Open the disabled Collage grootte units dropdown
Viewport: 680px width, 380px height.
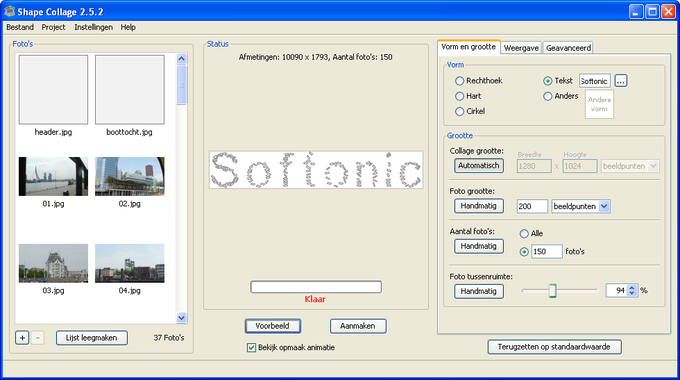point(654,166)
